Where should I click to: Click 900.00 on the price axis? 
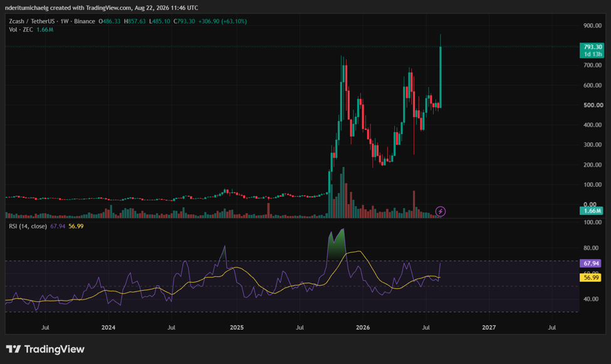point(593,26)
